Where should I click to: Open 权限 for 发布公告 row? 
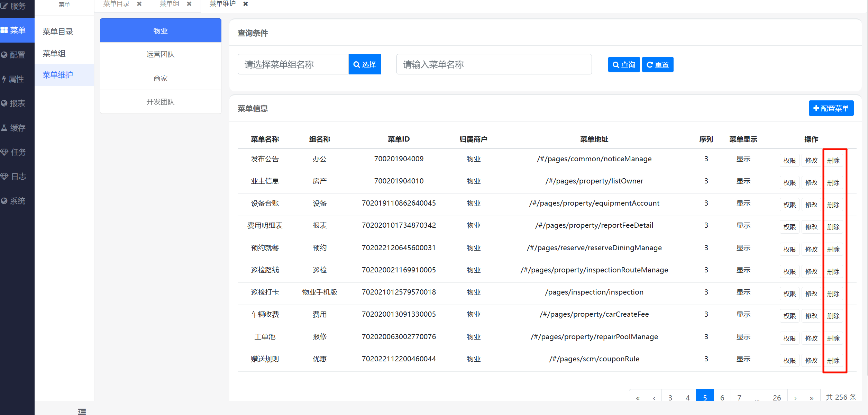coord(789,160)
